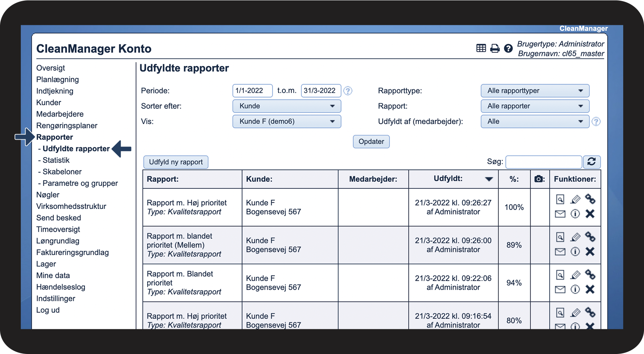This screenshot has height=354, width=644.
Task: Click the Udfyld ny rapport button
Action: pyautogui.click(x=176, y=162)
